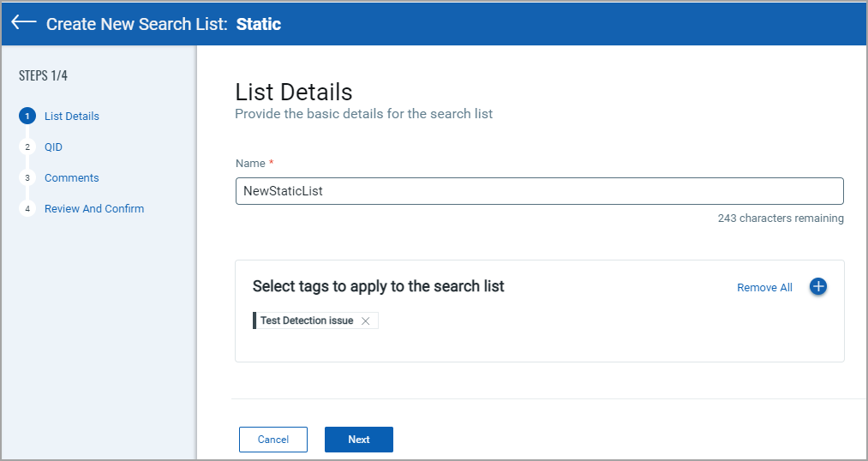Cancel the search list creation
Screen dimensions: 868x461
coord(273,440)
